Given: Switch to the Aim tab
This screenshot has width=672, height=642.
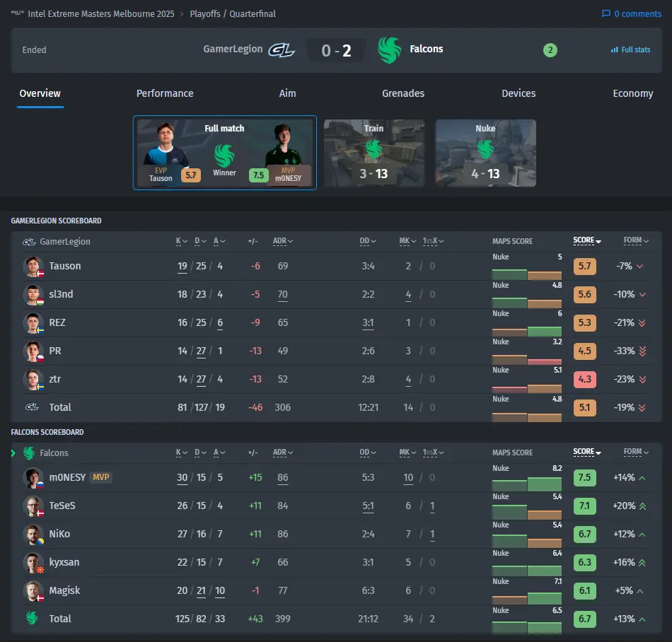Looking at the screenshot, I should pyautogui.click(x=287, y=93).
